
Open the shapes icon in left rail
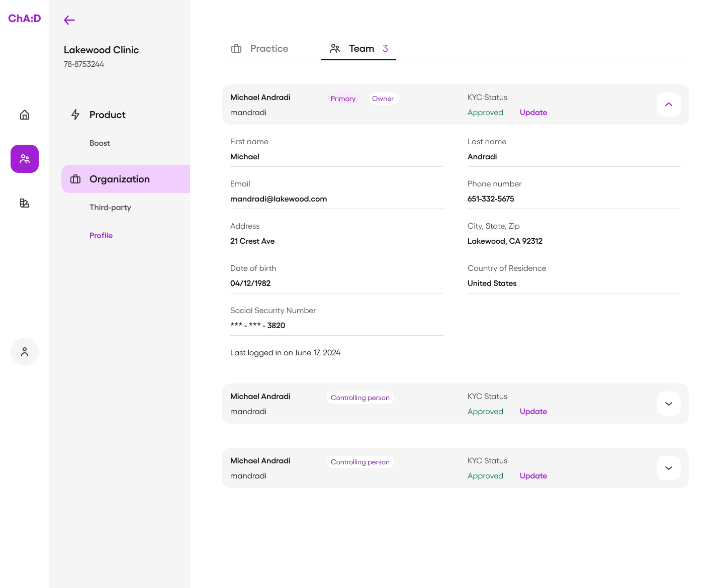25,203
